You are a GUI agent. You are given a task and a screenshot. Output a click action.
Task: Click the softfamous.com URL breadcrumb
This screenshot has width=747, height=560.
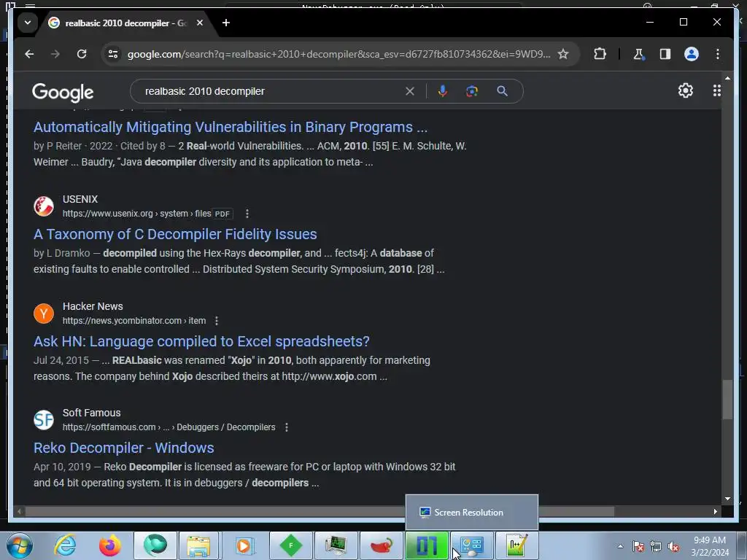tap(169, 427)
